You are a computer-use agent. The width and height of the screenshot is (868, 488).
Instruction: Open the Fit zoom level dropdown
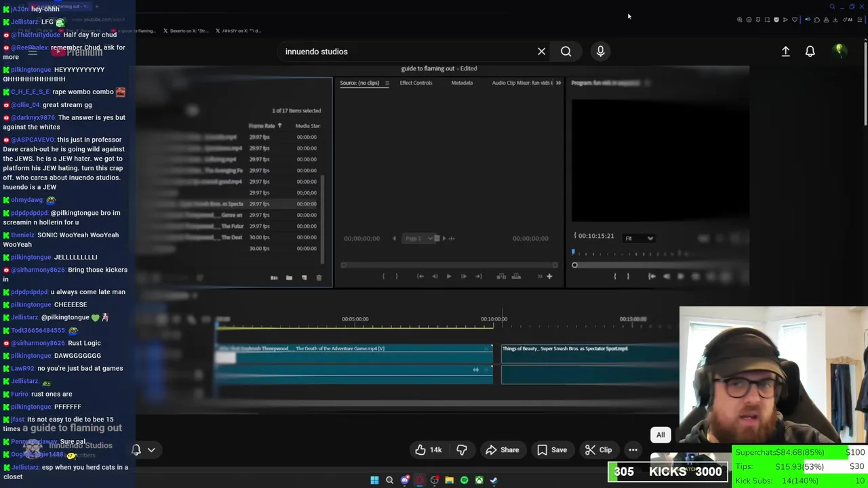(x=639, y=238)
